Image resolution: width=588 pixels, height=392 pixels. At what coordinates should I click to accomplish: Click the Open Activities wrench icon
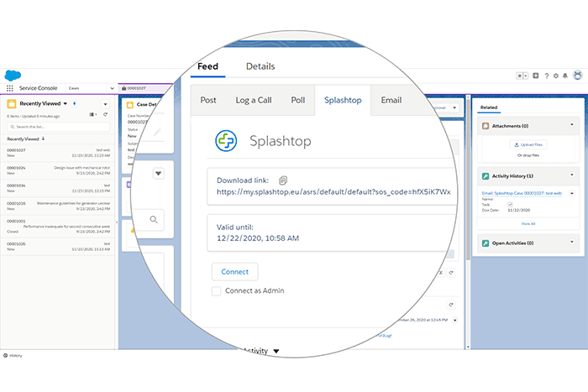[x=486, y=243]
